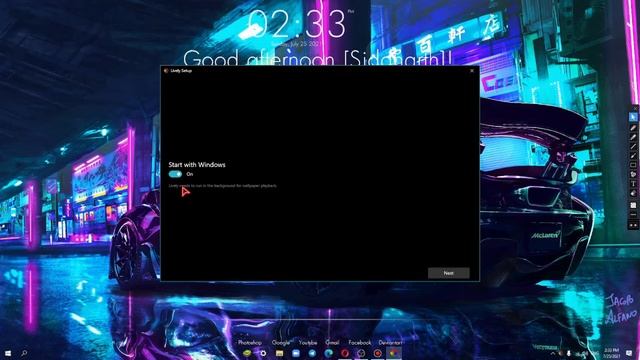Select the rectangle shape tool in the annotation toolbar
Image resolution: width=640 pixels, height=360 pixels.
(633, 165)
